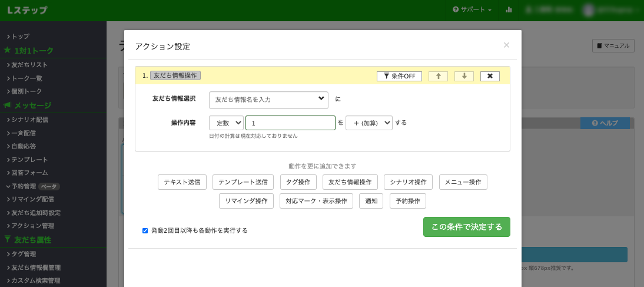Add a タグ操作 action
Viewport: 644px width, 287px height.
(x=298, y=182)
